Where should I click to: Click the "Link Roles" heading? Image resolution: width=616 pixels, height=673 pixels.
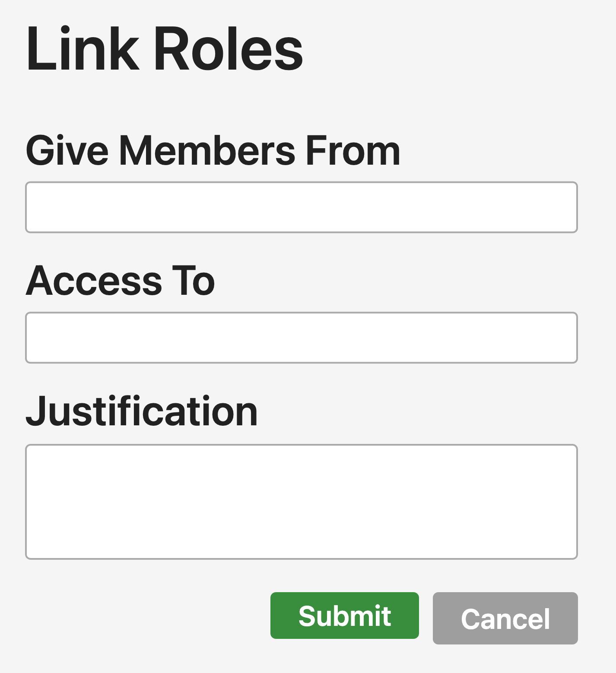point(164,49)
